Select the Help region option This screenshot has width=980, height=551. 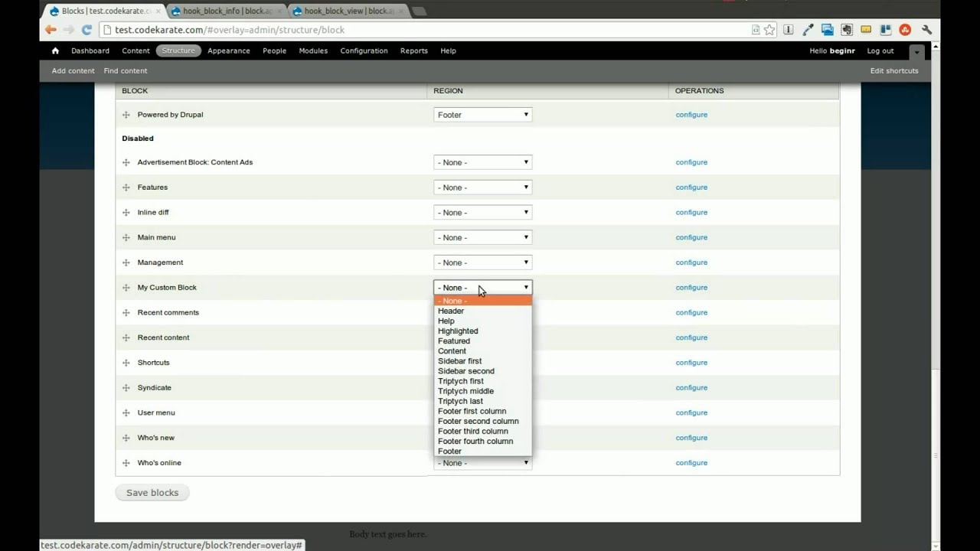pyautogui.click(x=482, y=321)
